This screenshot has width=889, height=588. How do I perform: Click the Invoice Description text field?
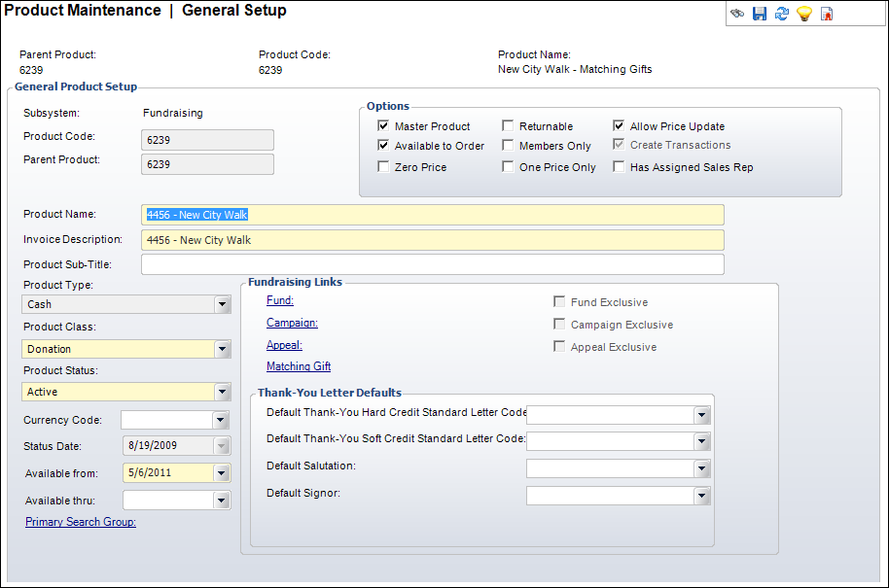(x=432, y=240)
